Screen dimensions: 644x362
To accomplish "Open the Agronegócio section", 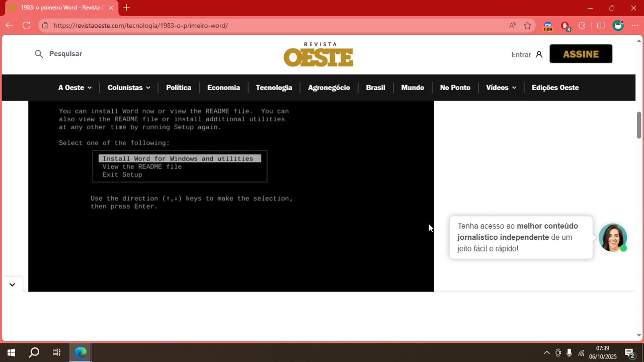I will 329,87.
